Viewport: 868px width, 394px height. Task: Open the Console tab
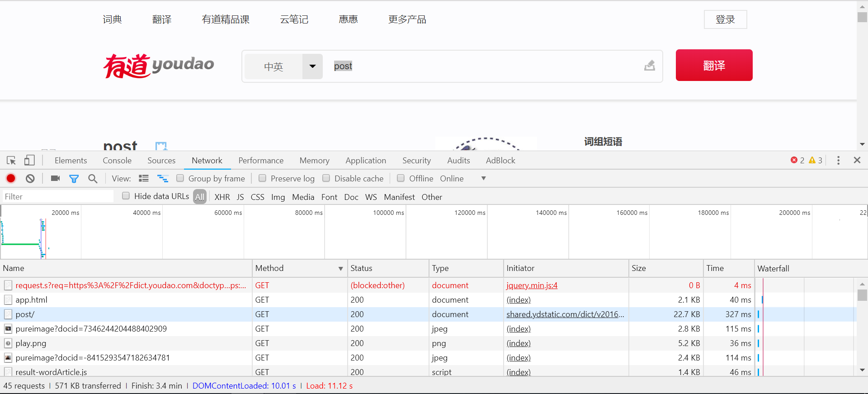(117, 161)
